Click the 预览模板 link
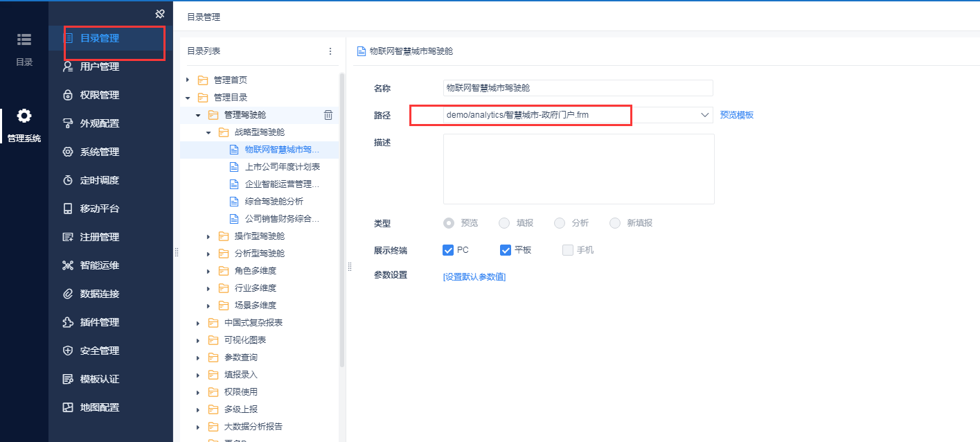980x442 pixels. 737,115
